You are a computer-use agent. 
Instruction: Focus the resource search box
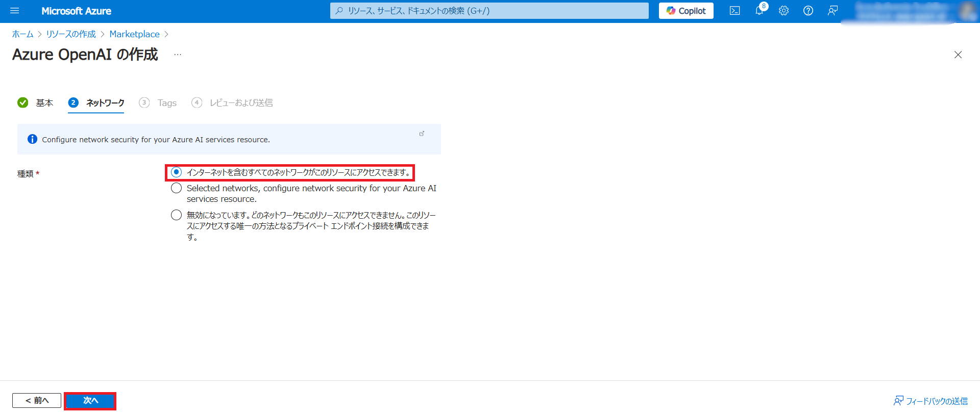point(489,11)
